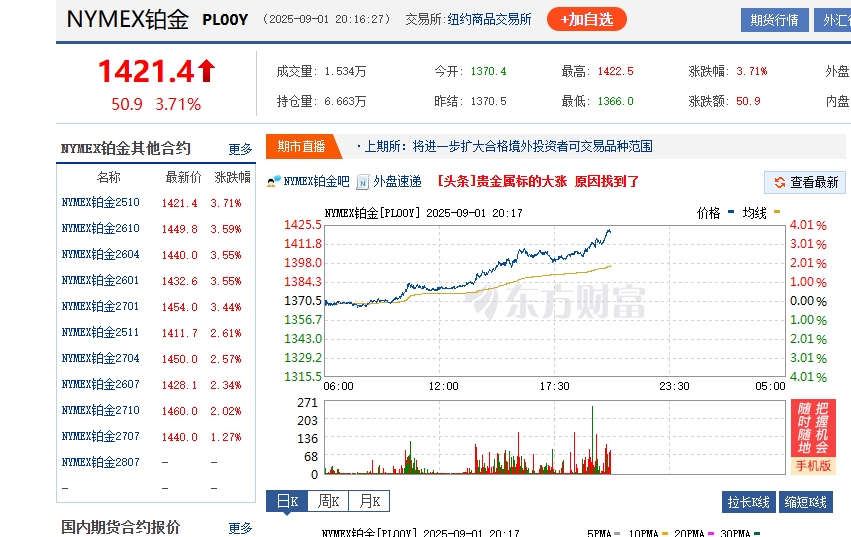Click the intraday price chart area

[x=555, y=301]
